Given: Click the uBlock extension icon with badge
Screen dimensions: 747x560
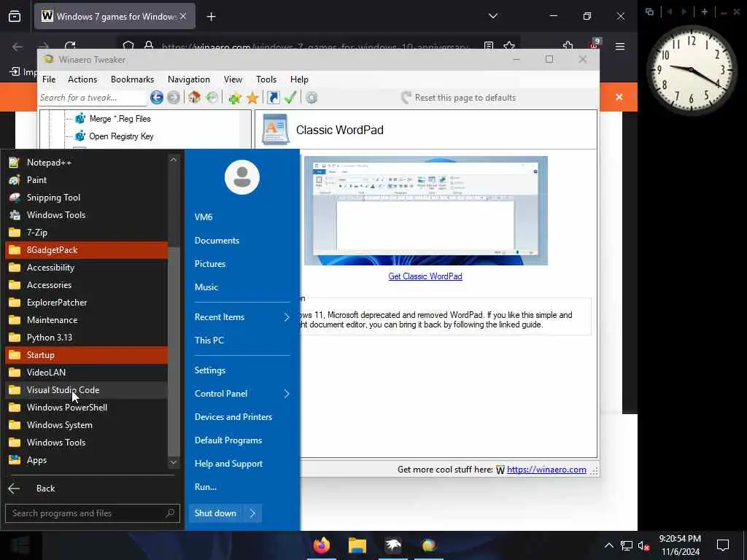Looking at the screenshot, I should [x=595, y=44].
